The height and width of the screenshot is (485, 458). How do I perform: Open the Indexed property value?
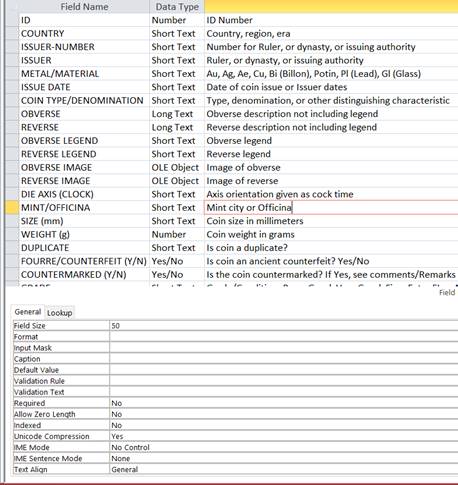(283, 425)
